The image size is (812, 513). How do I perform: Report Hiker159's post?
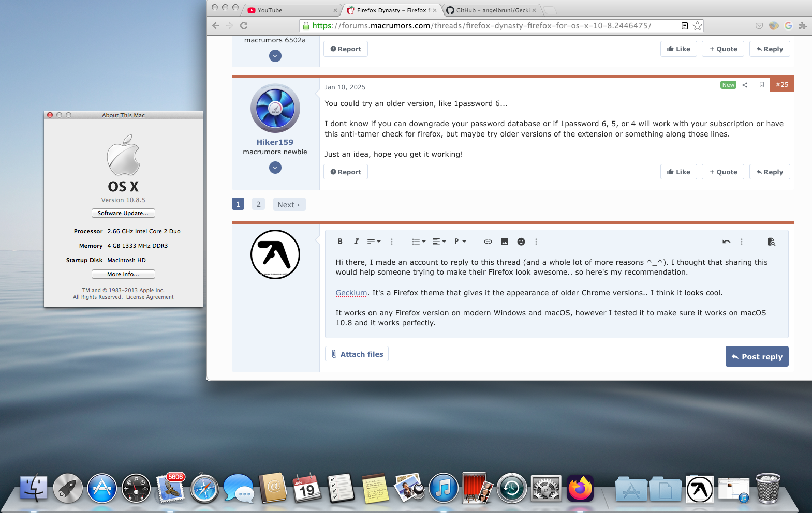346,172
